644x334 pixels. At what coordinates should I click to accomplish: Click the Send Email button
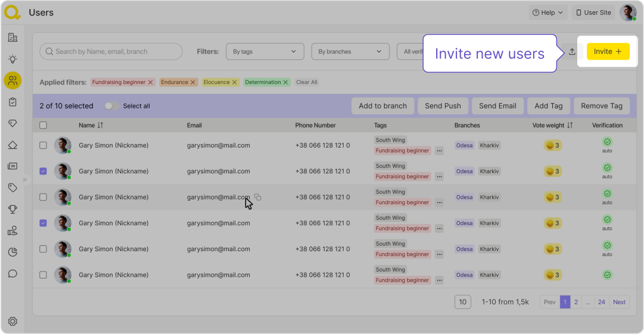pyautogui.click(x=497, y=106)
